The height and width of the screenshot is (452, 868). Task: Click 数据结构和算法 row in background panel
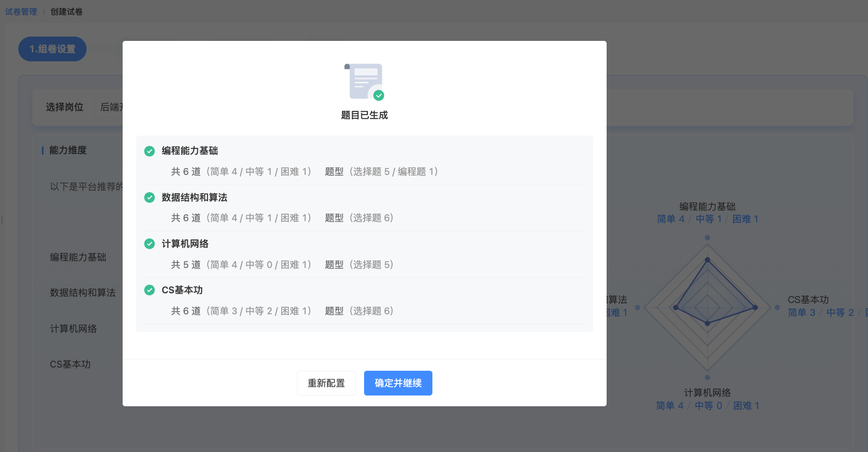[83, 293]
